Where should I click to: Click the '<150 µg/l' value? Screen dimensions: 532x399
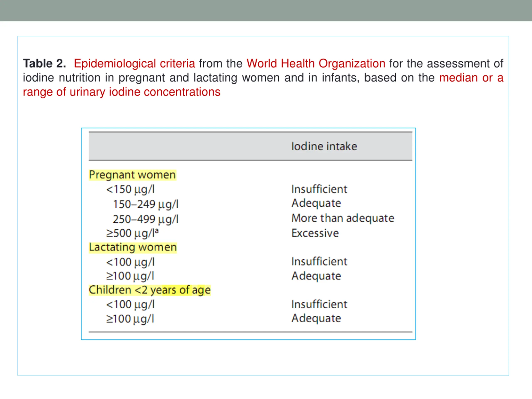click(x=130, y=190)
